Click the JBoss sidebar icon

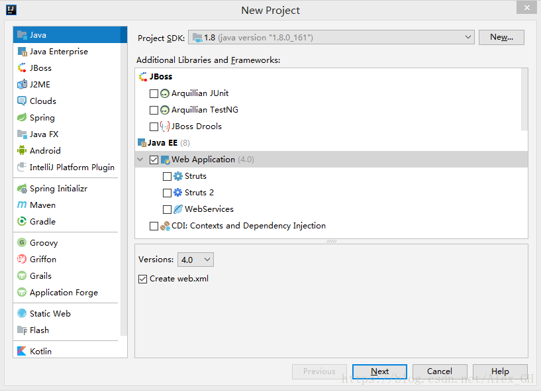coord(22,68)
